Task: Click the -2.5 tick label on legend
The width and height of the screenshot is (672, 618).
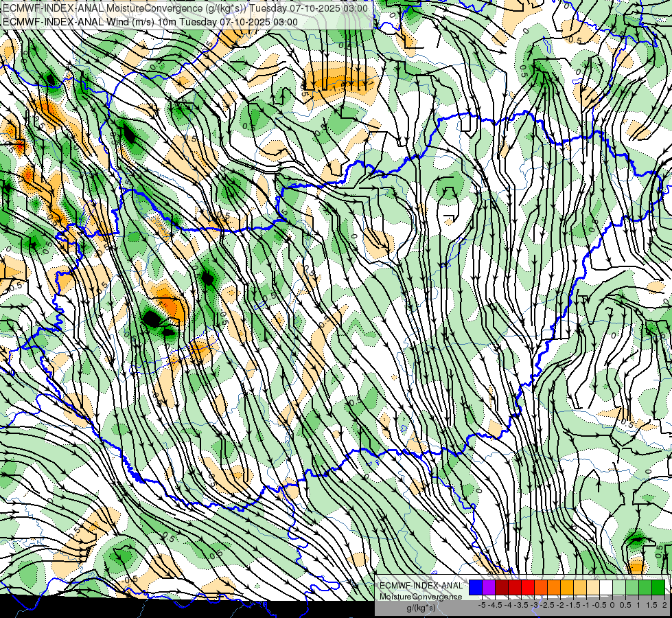Action: (547, 605)
